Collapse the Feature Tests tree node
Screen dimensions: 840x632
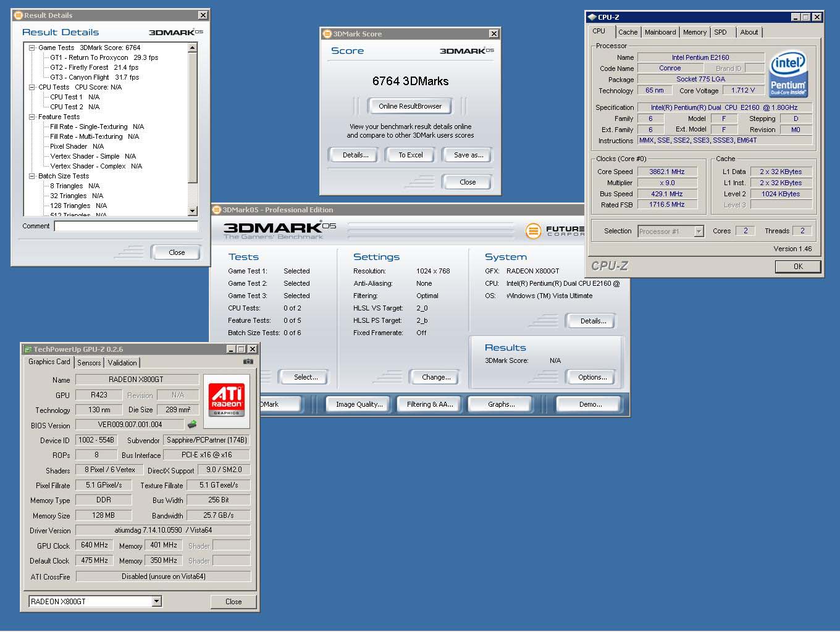tap(31, 117)
